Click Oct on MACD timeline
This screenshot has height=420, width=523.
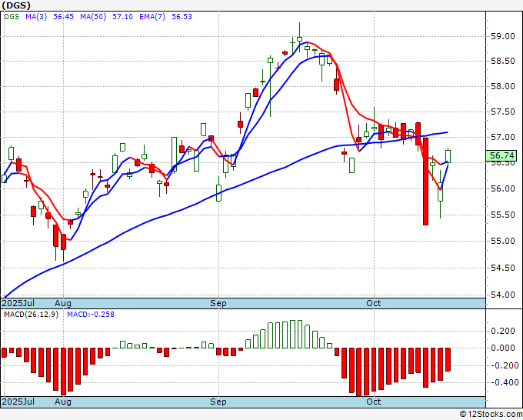pyautogui.click(x=374, y=402)
